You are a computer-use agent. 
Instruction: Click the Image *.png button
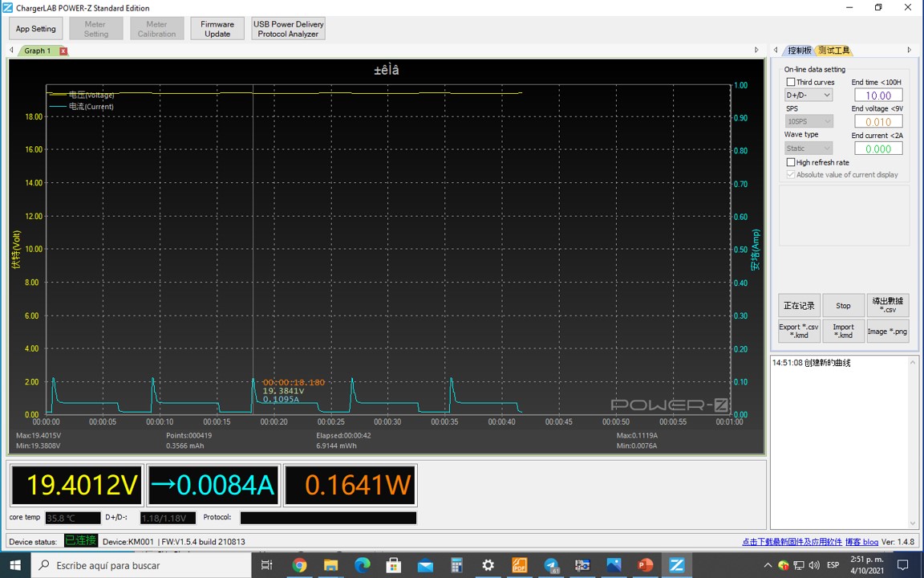point(887,331)
